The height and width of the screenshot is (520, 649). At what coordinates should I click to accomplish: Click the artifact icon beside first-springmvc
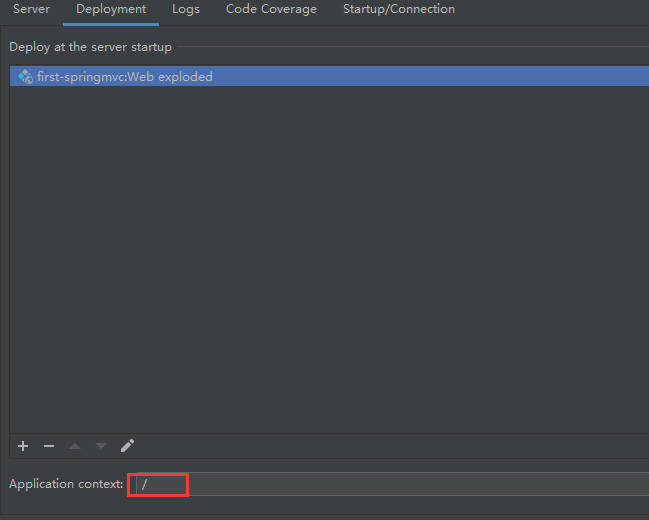tap(25, 76)
